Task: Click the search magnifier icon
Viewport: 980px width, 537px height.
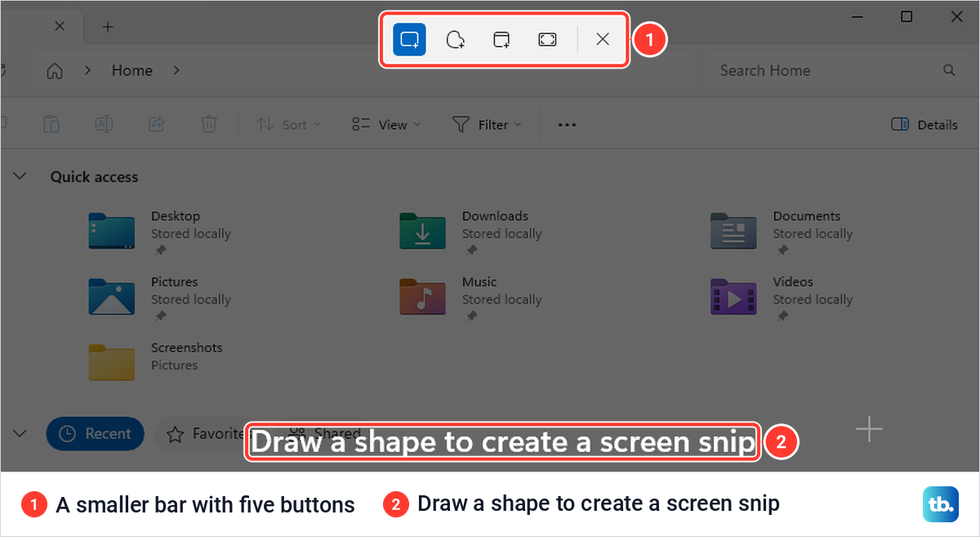Action: tap(949, 70)
